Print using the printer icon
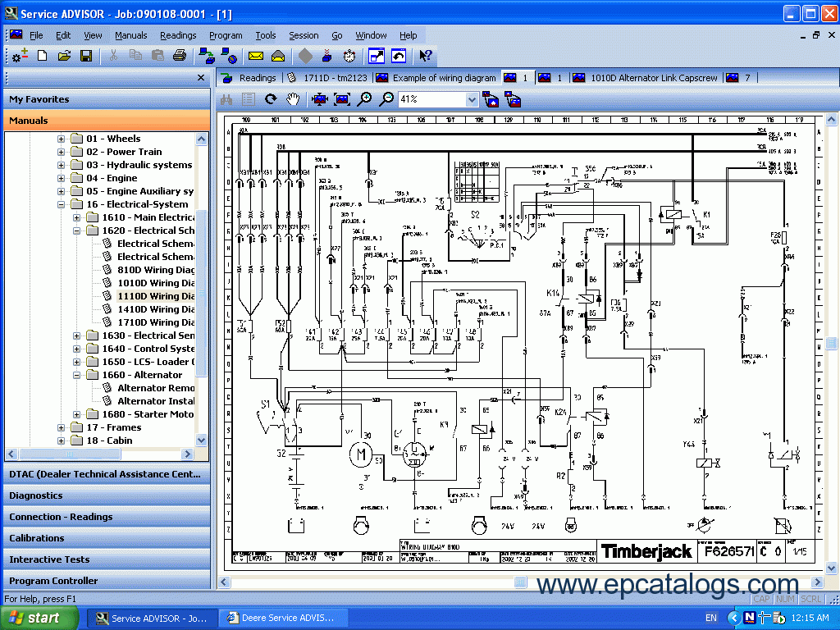840x630 pixels. (x=180, y=55)
